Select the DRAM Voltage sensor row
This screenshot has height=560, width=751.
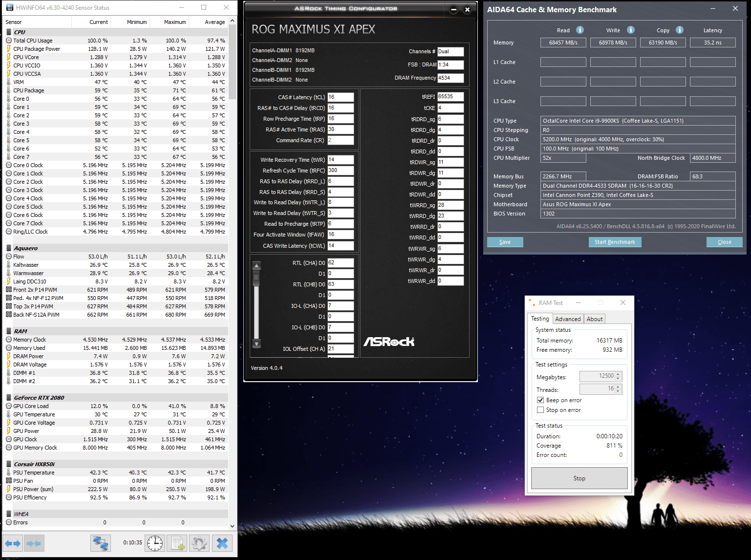pyautogui.click(x=116, y=365)
